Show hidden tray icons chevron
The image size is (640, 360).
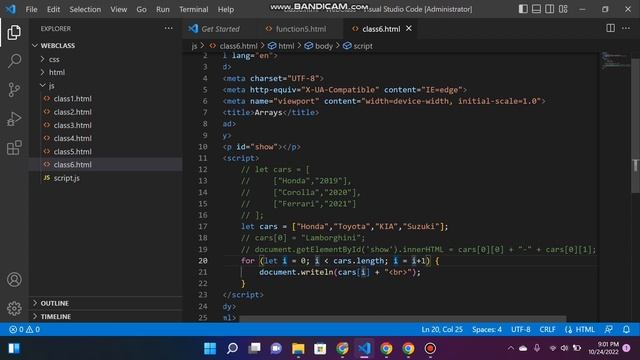point(511,348)
